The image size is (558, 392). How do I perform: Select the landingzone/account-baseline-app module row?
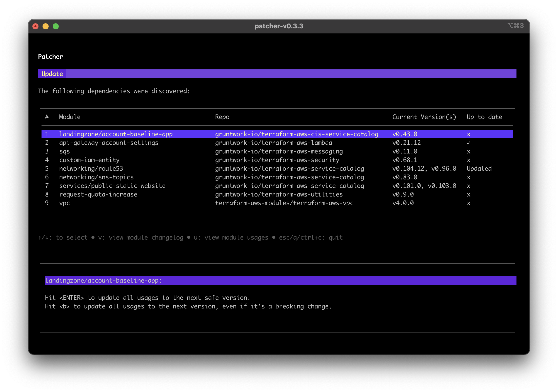point(116,134)
